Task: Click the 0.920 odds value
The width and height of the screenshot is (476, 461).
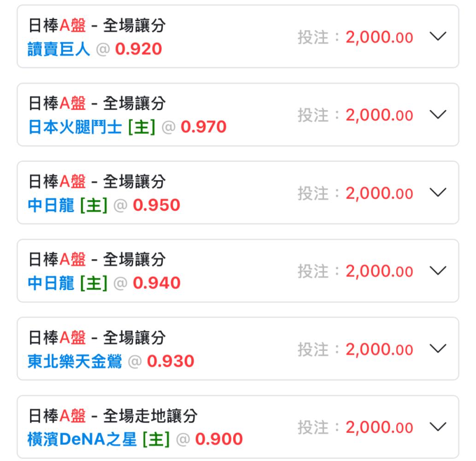Action: tap(138, 49)
